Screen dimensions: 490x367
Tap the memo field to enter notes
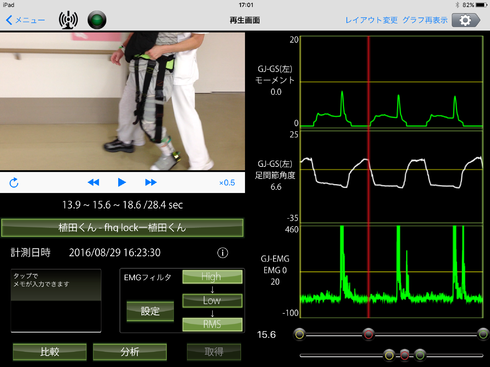[x=56, y=301]
